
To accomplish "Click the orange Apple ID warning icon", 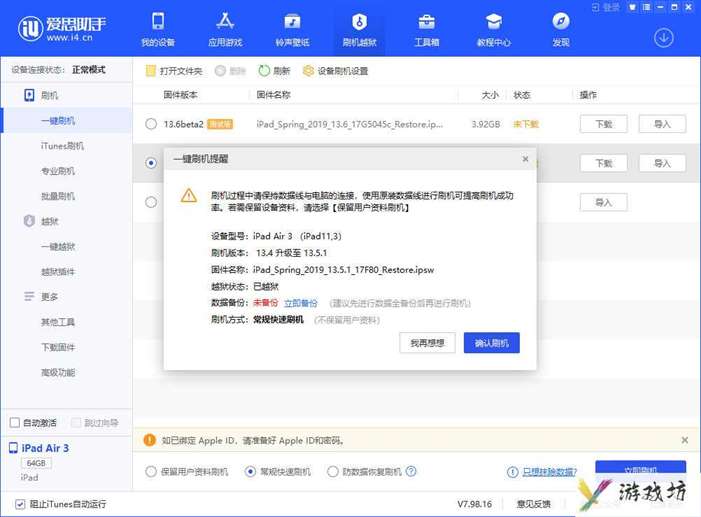I will [149, 441].
